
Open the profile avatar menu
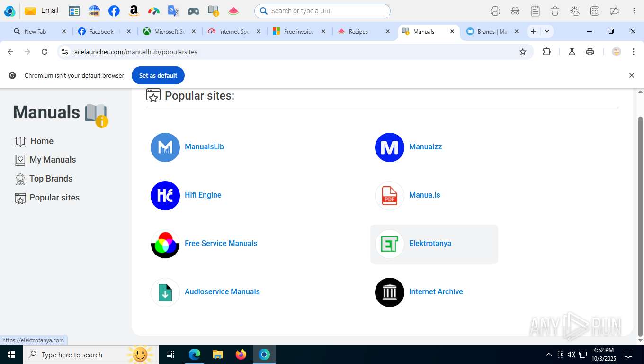(x=617, y=52)
